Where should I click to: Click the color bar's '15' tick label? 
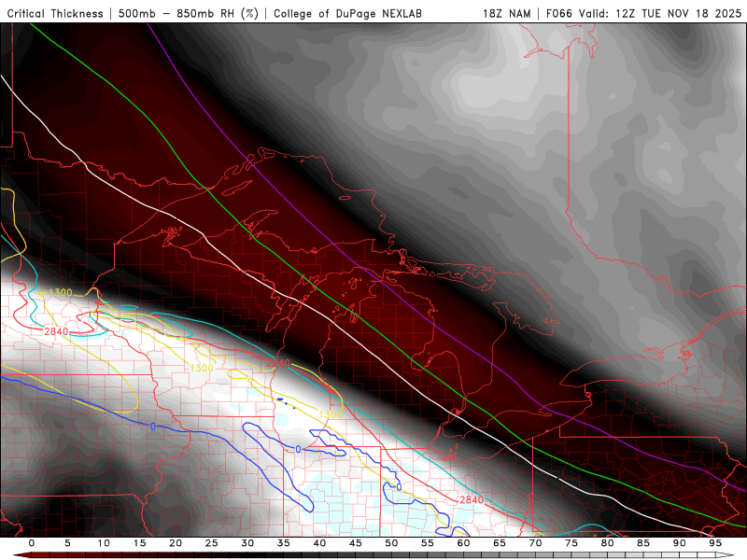[x=139, y=543]
